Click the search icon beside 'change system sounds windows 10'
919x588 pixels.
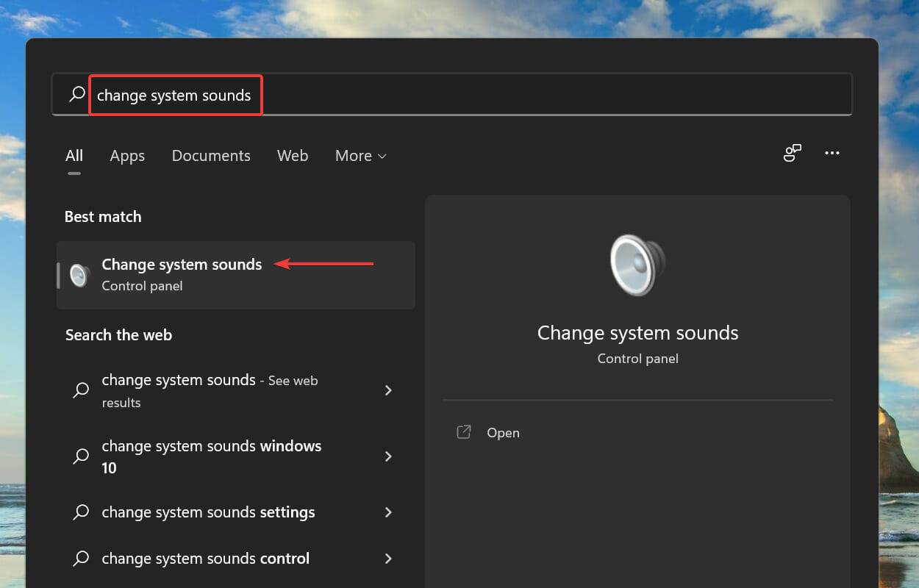coord(81,456)
